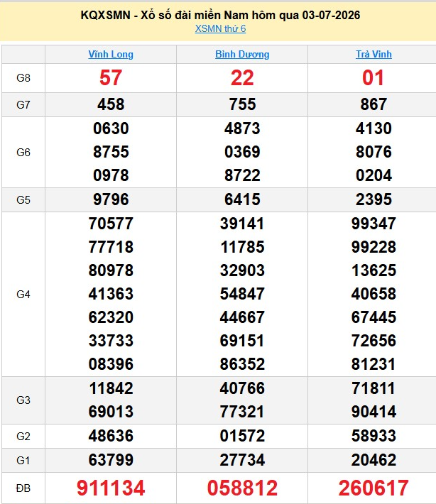Select G1 number 27734
436x504 pixels.
(242, 460)
